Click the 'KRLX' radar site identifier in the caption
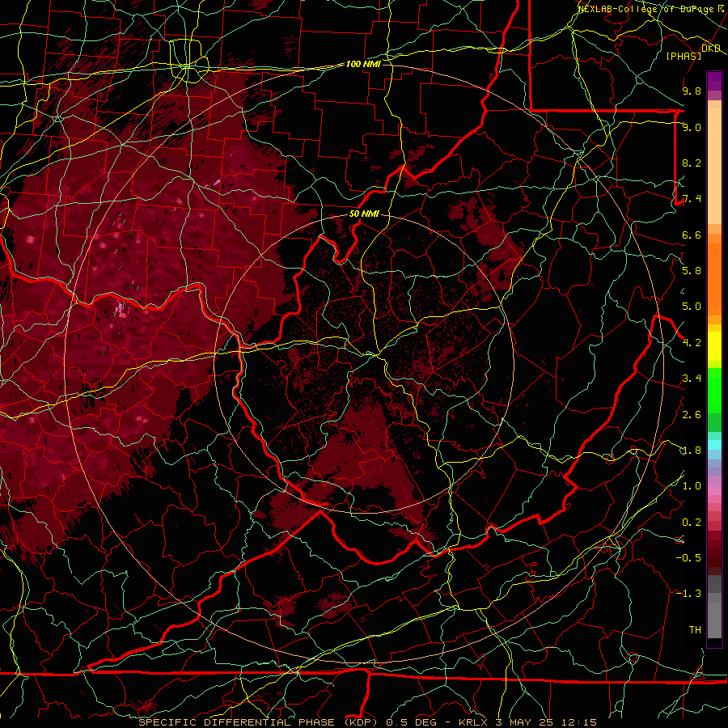The image size is (728, 728). pyautogui.click(x=473, y=722)
